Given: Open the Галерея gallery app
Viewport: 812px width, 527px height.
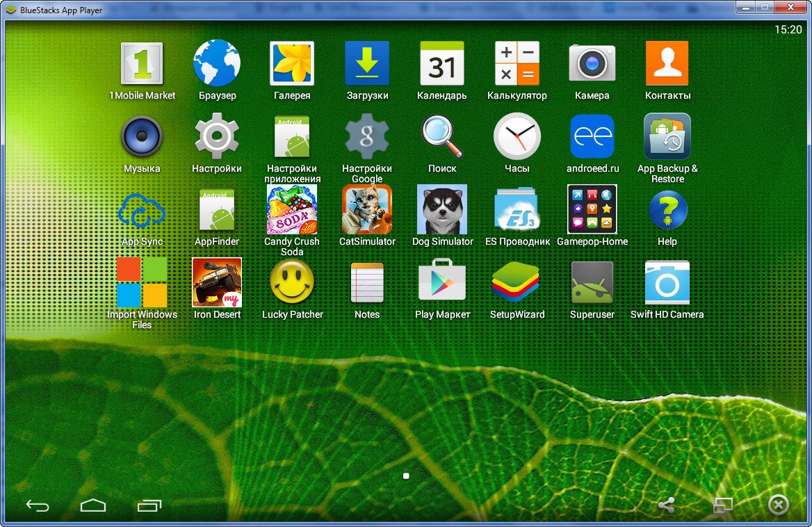Looking at the screenshot, I should 292,64.
